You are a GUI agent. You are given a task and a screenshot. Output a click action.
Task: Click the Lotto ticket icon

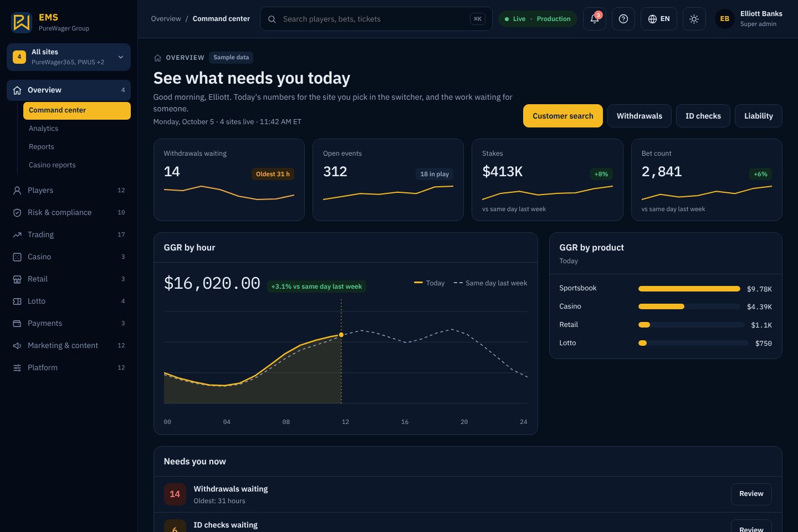17,301
